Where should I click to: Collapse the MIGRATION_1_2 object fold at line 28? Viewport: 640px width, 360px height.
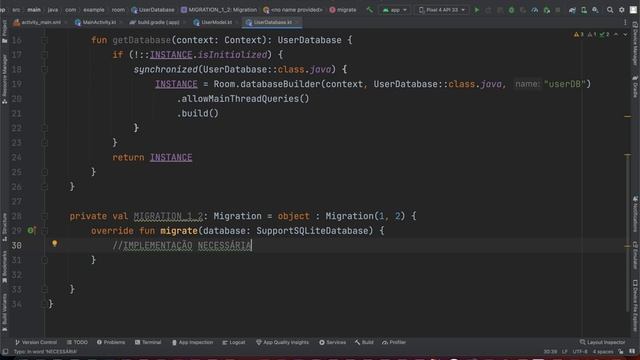44,216
